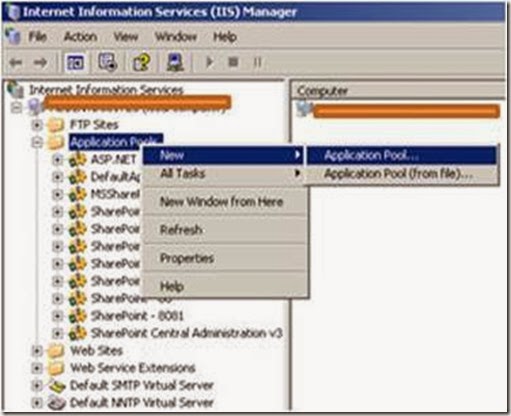Click the Forward arrow toolbar button
Viewport: 511px width, 416px height.
[40, 62]
